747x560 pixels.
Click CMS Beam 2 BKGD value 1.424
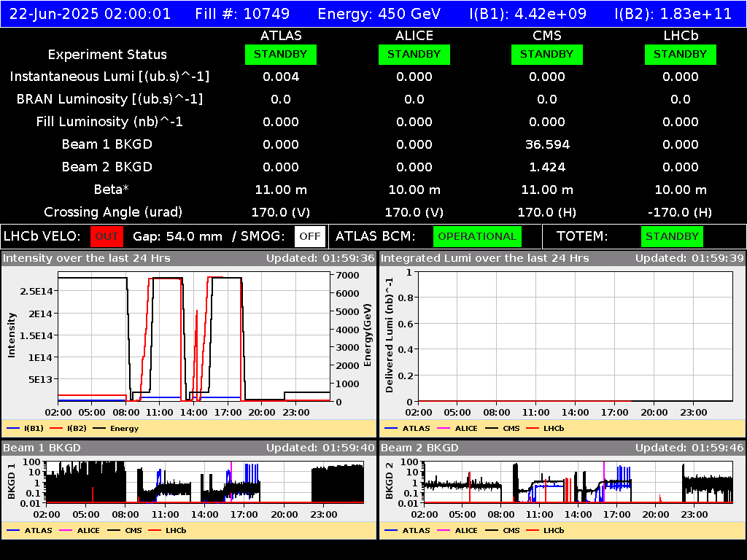coord(547,167)
